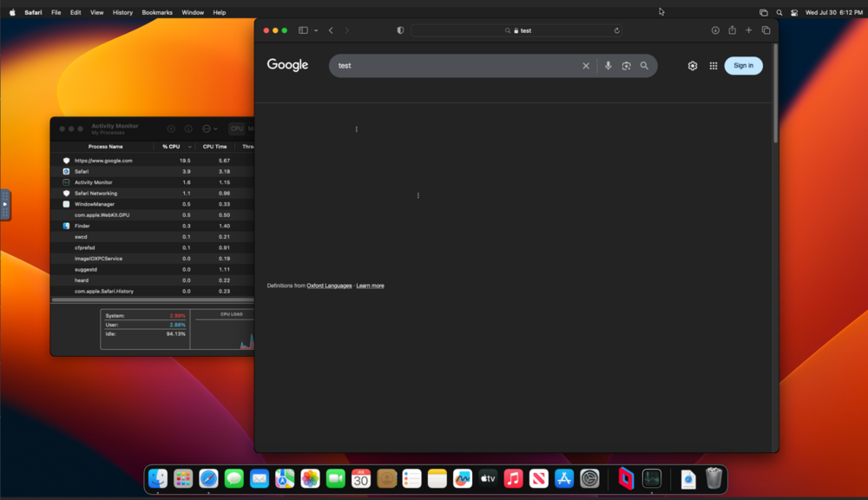868x500 pixels.
Task: Open process info button in Activity Monitor
Action: tap(188, 128)
